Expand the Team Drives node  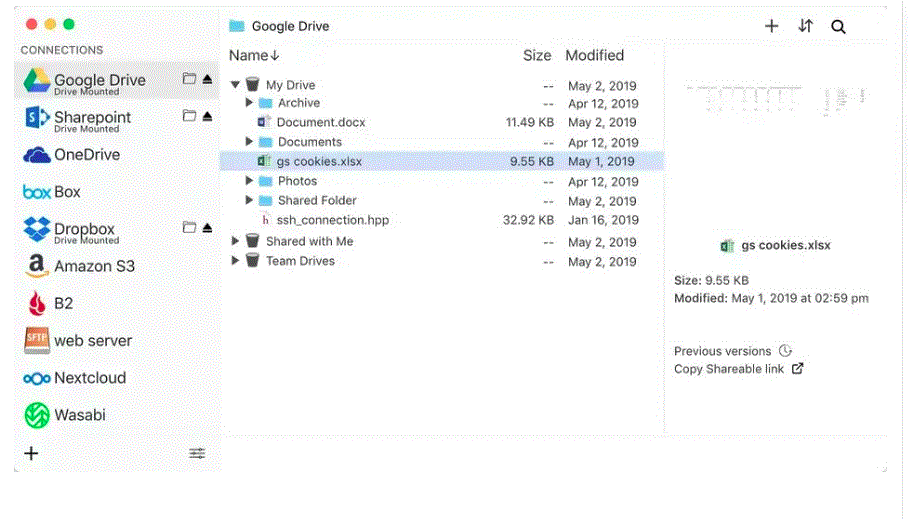point(235,261)
